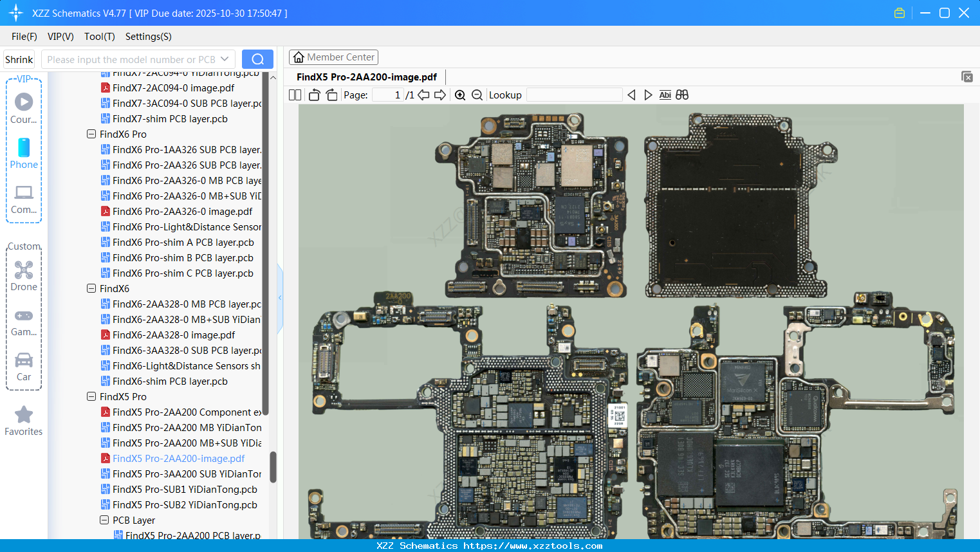Click the binoculars find icon

click(682, 95)
